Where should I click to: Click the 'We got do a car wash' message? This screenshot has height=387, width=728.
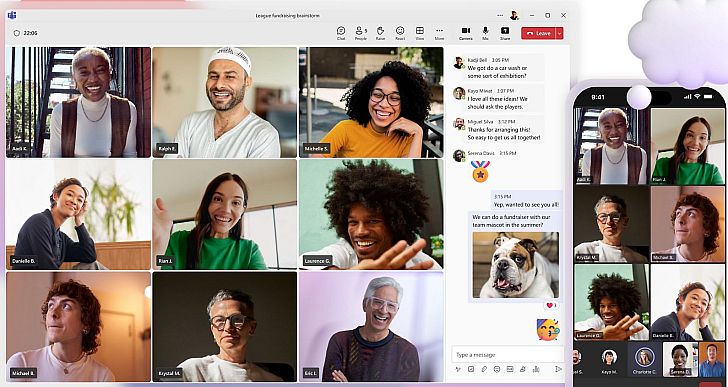click(497, 72)
